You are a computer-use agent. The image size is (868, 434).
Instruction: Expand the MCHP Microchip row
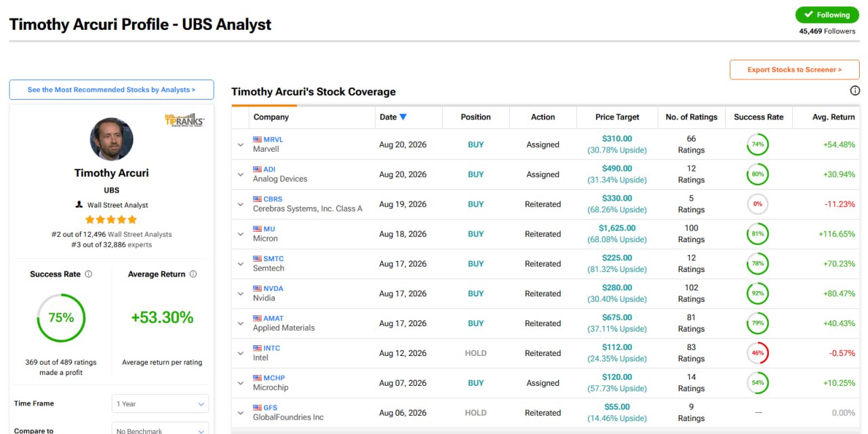[x=240, y=383]
